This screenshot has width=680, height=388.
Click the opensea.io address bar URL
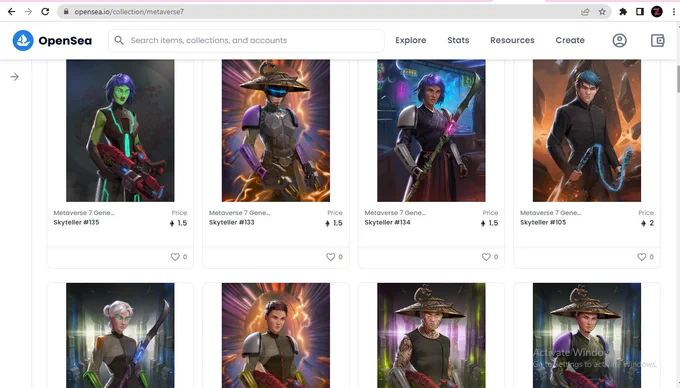click(x=129, y=12)
